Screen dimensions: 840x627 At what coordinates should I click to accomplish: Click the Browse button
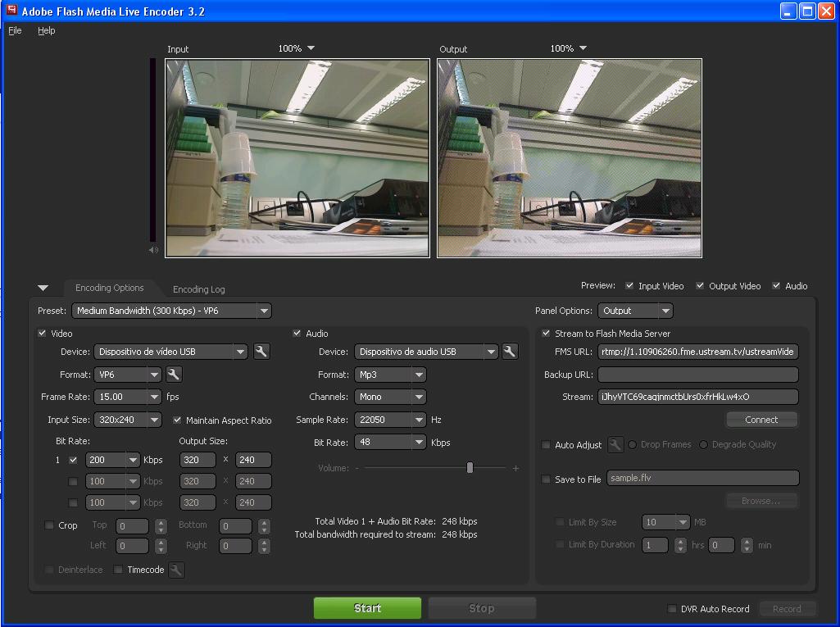click(x=761, y=501)
